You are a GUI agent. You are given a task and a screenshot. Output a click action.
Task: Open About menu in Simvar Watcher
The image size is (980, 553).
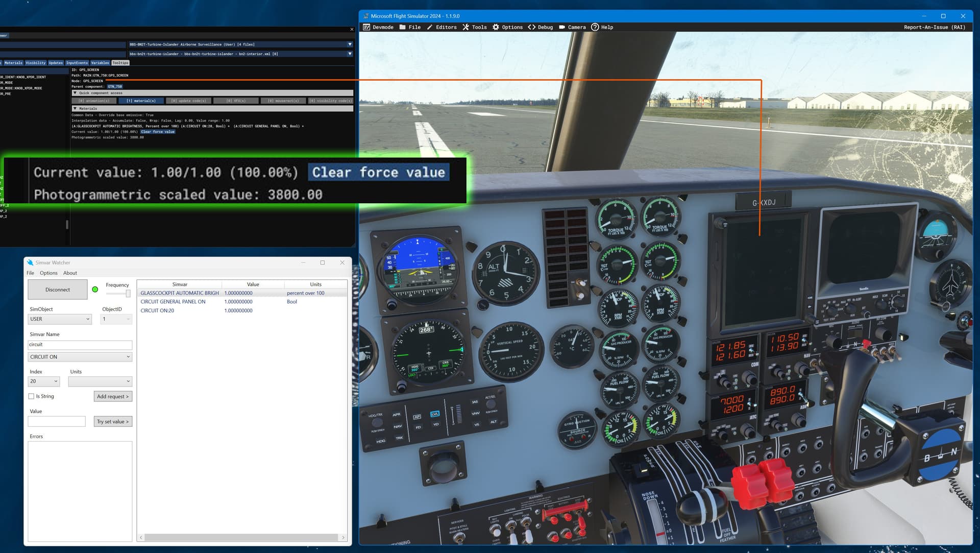pos(70,273)
